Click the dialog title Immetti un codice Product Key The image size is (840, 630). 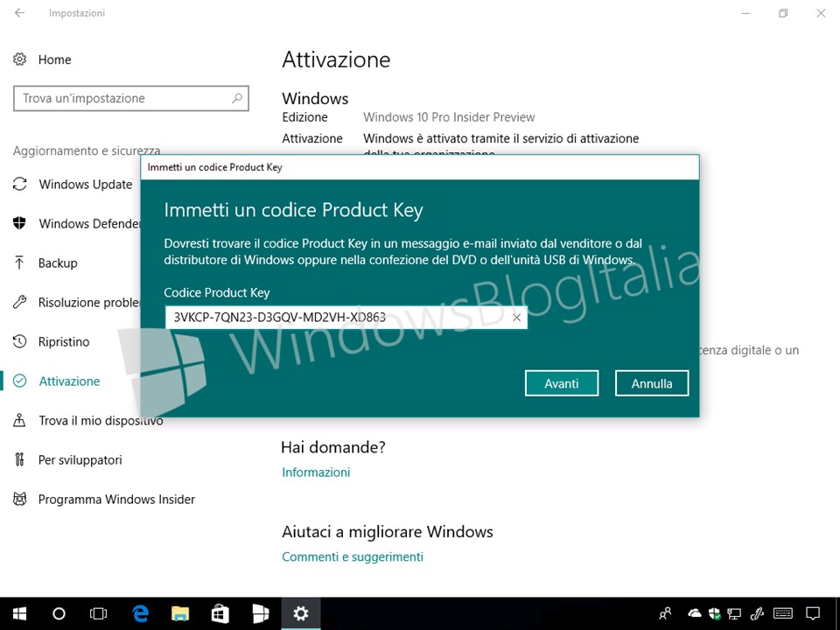[x=215, y=167]
